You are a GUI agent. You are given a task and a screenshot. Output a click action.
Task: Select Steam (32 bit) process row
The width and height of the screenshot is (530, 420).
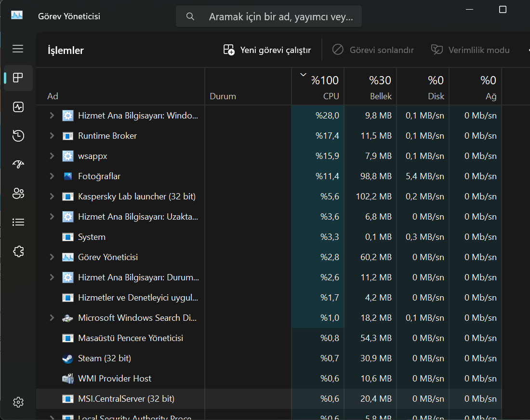[x=269, y=358]
